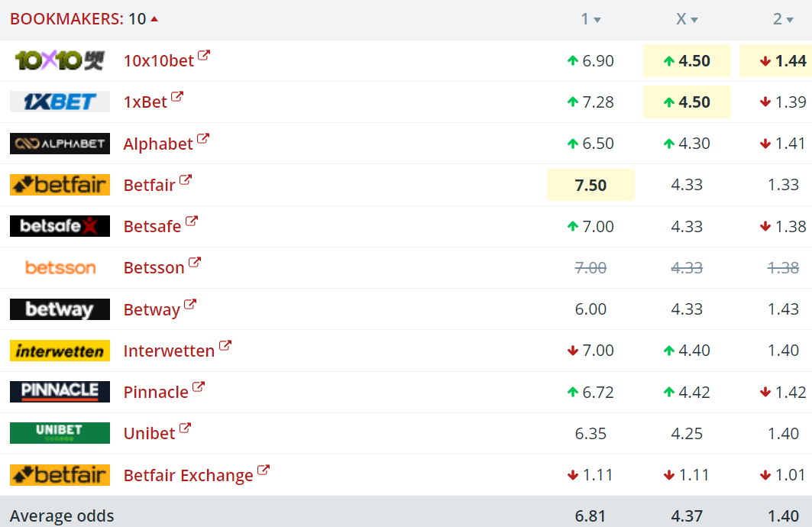
Task: Click the Betway logo image
Action: pyautogui.click(x=60, y=309)
